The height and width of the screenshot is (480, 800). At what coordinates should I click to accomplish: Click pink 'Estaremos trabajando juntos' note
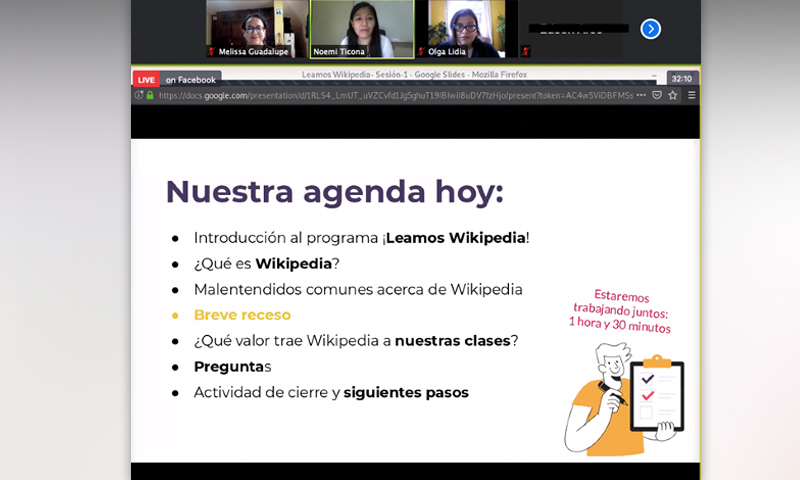coord(620,311)
